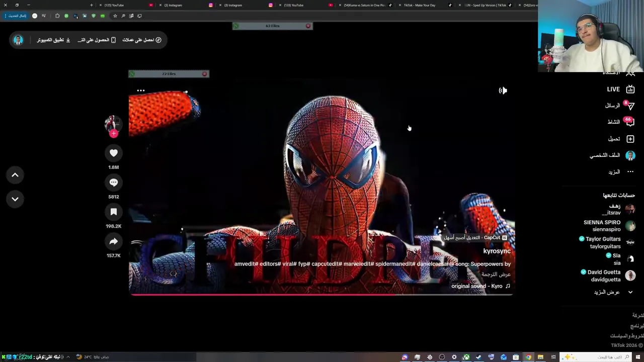Viewport: 644px width, 362px height.
Task: Follow kyrosync with the red plus badge
Action: [x=114, y=134]
